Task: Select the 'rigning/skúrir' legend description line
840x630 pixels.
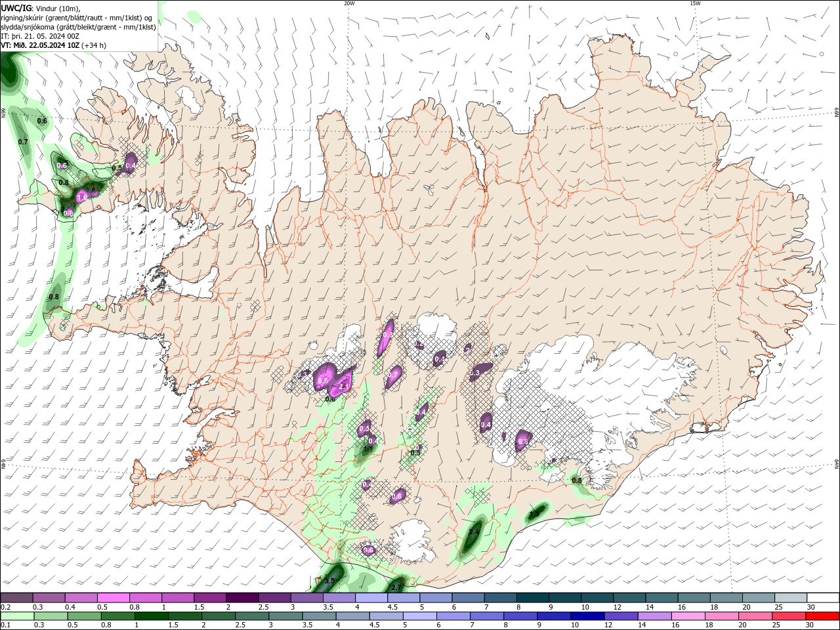Action: click(77, 18)
